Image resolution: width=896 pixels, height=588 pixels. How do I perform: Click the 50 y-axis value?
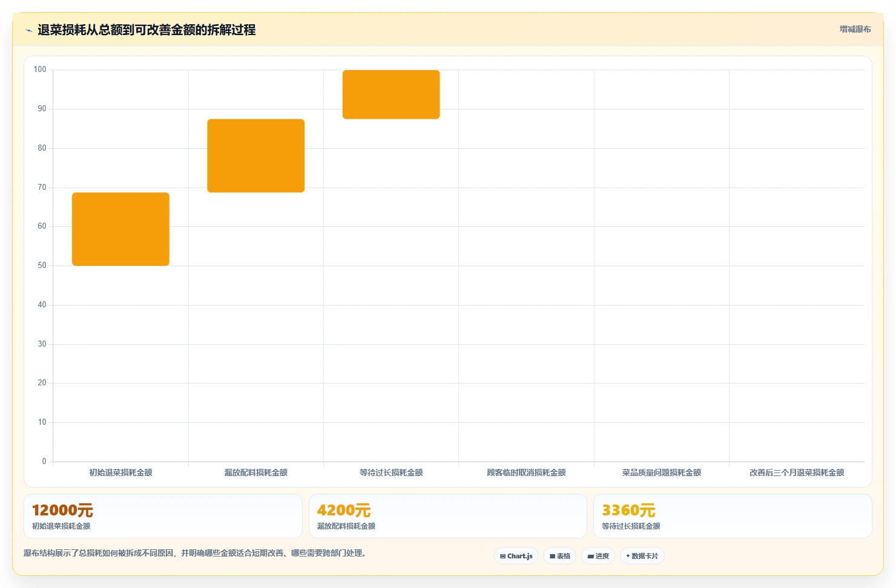coord(42,266)
